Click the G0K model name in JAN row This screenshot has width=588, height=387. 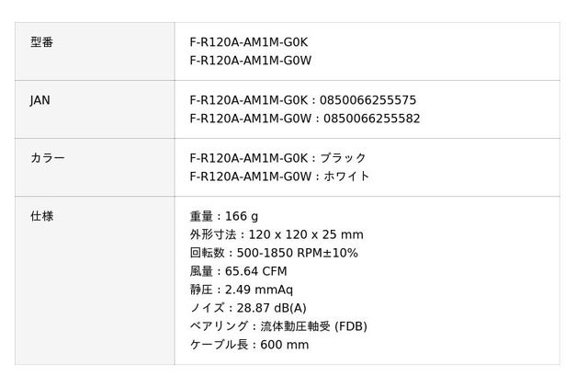250,100
